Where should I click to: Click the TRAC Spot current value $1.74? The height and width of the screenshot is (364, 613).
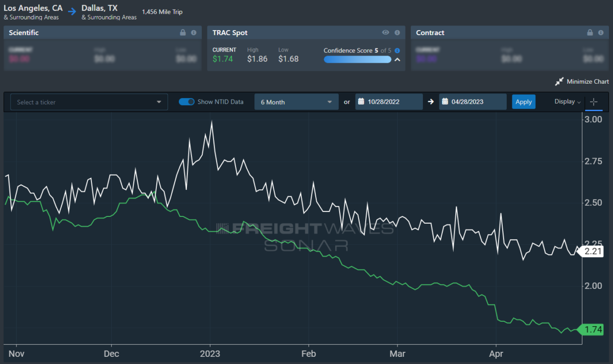[x=223, y=59]
